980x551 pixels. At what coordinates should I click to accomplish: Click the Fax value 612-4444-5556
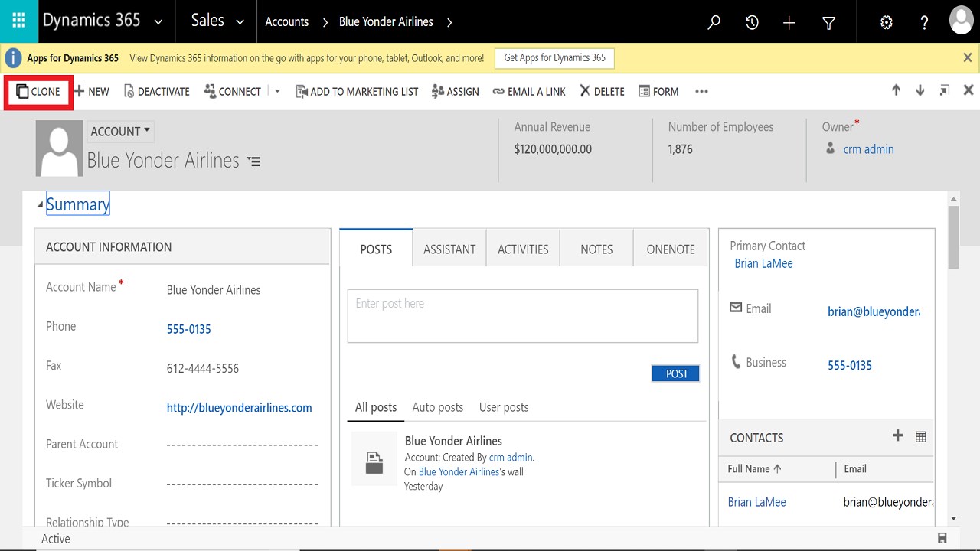pos(203,369)
